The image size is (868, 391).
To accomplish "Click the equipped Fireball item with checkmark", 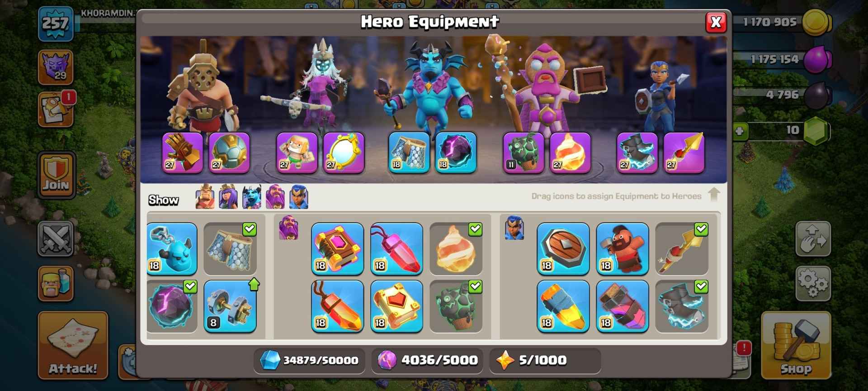I will (x=456, y=248).
